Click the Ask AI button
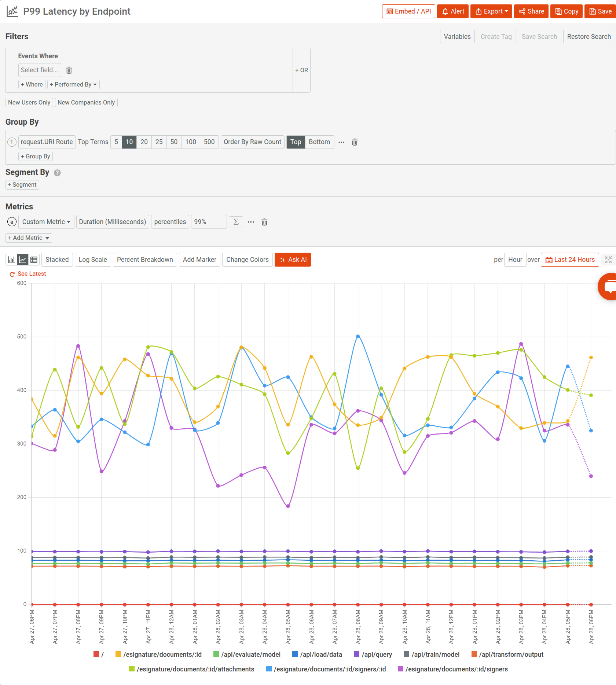The width and height of the screenshot is (616, 685). tap(293, 259)
